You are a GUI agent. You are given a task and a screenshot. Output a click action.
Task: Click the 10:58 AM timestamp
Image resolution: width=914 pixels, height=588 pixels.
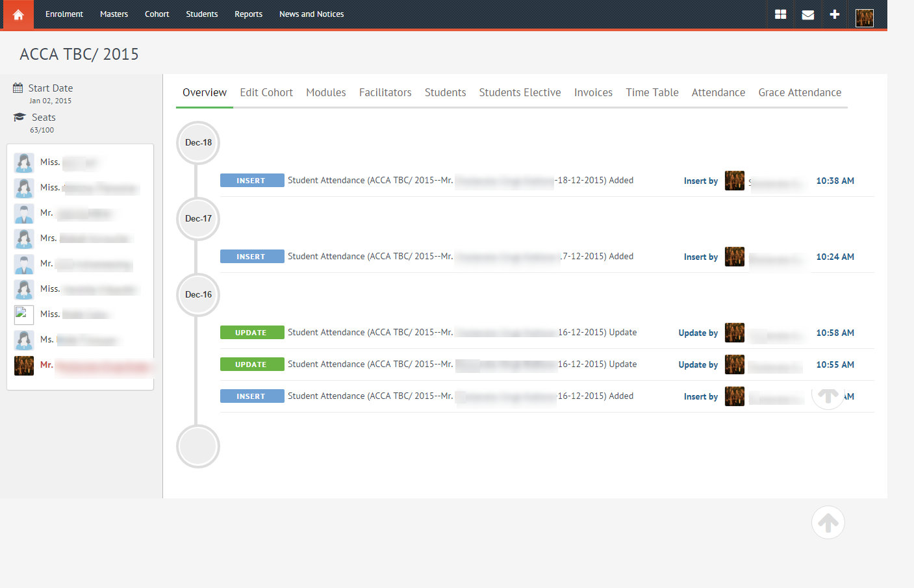835,333
